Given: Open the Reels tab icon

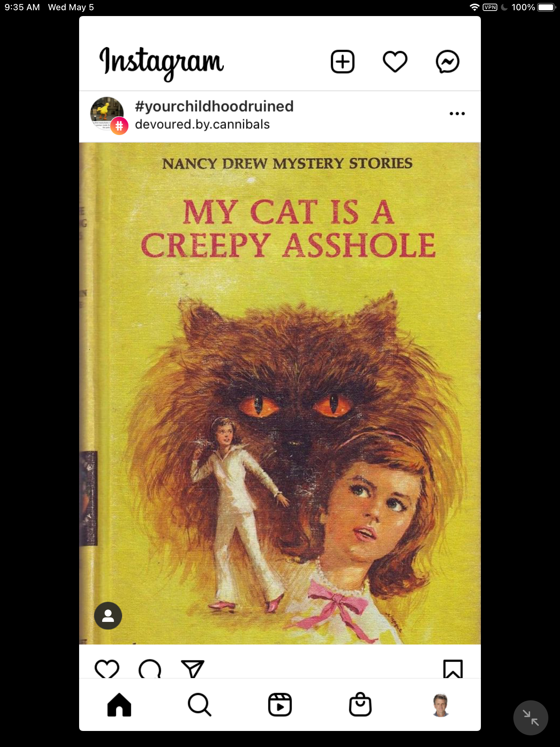Looking at the screenshot, I should [280, 705].
